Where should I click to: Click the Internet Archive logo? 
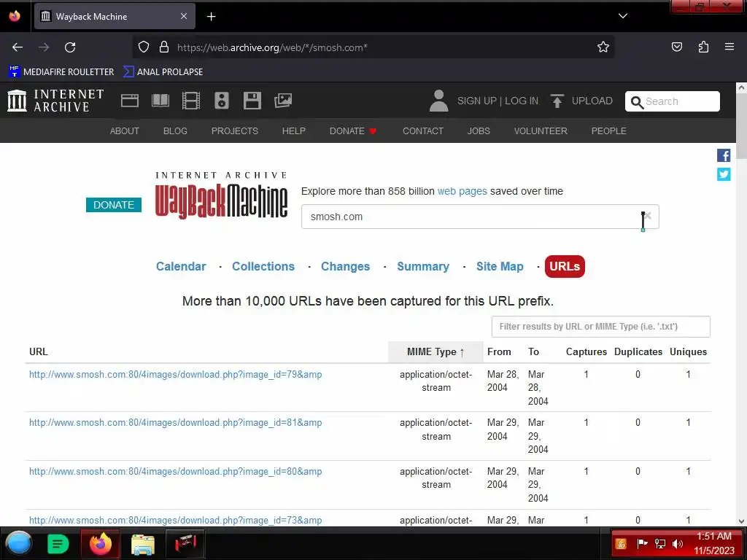[x=55, y=101]
